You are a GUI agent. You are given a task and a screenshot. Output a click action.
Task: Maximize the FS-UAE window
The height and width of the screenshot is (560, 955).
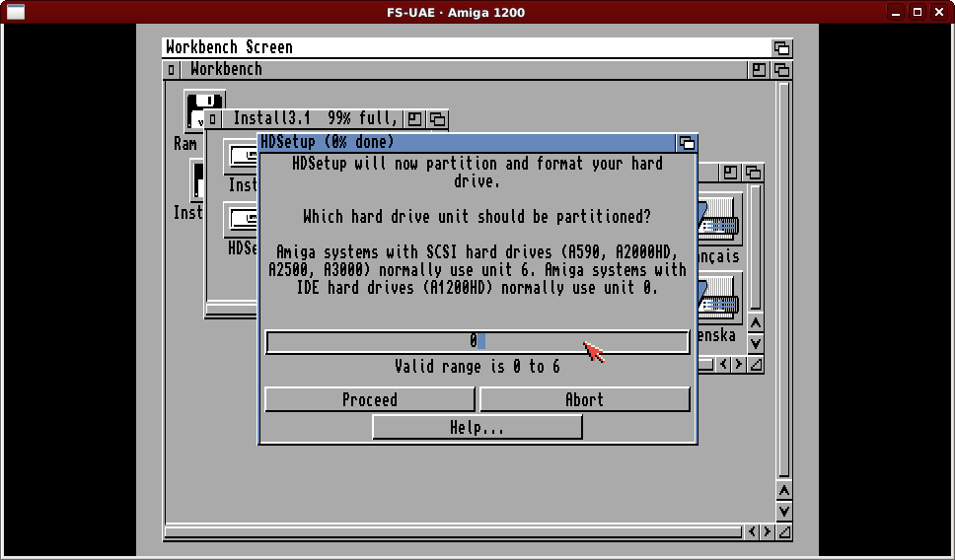pyautogui.click(x=918, y=12)
